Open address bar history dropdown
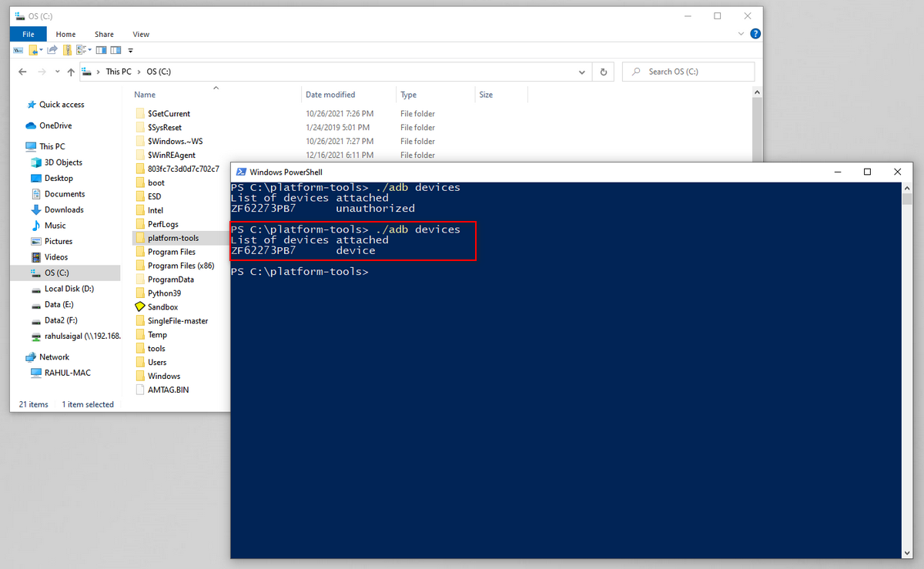The width and height of the screenshot is (924, 569). click(582, 72)
